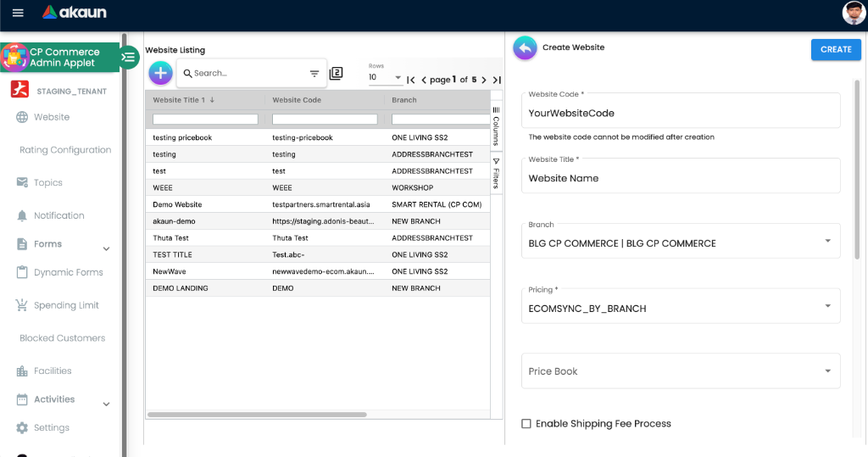This screenshot has height=457, width=868.
Task: Click the Website Code input field
Action: pyautogui.click(x=680, y=113)
